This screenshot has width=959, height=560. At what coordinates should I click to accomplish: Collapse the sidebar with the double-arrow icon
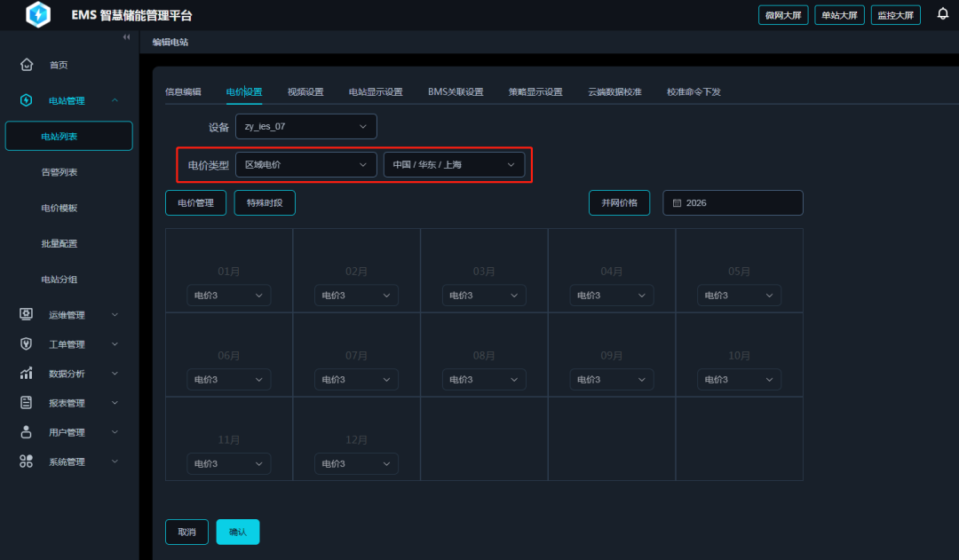pos(126,37)
